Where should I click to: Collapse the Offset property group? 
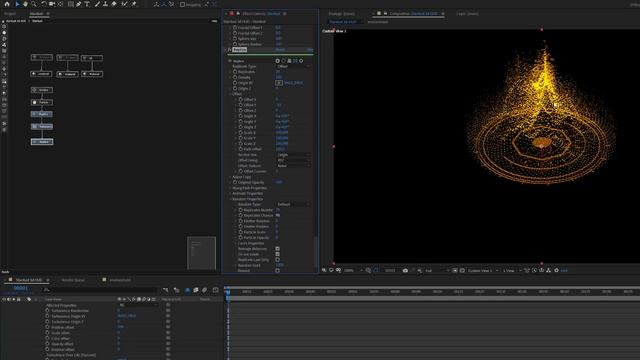click(230, 94)
